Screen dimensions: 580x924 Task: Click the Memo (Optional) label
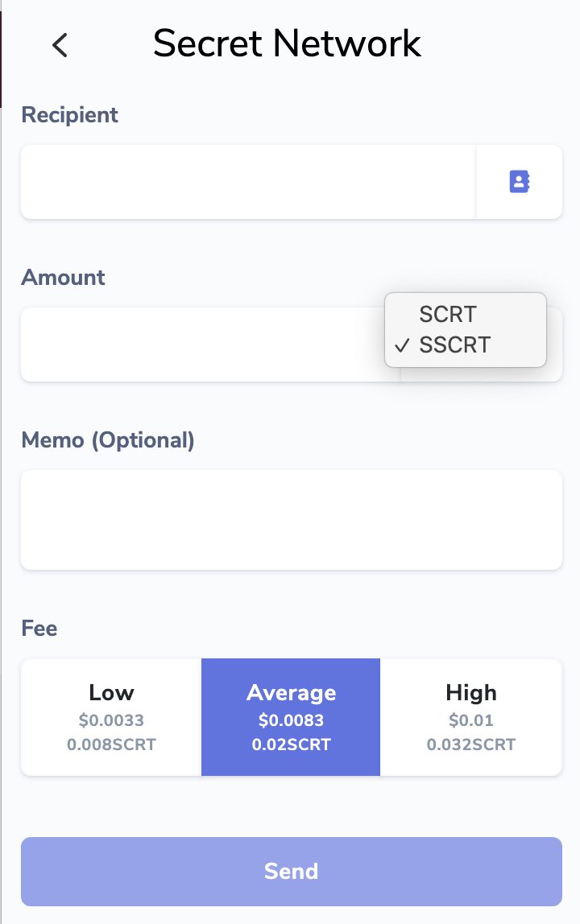pyautogui.click(x=108, y=440)
